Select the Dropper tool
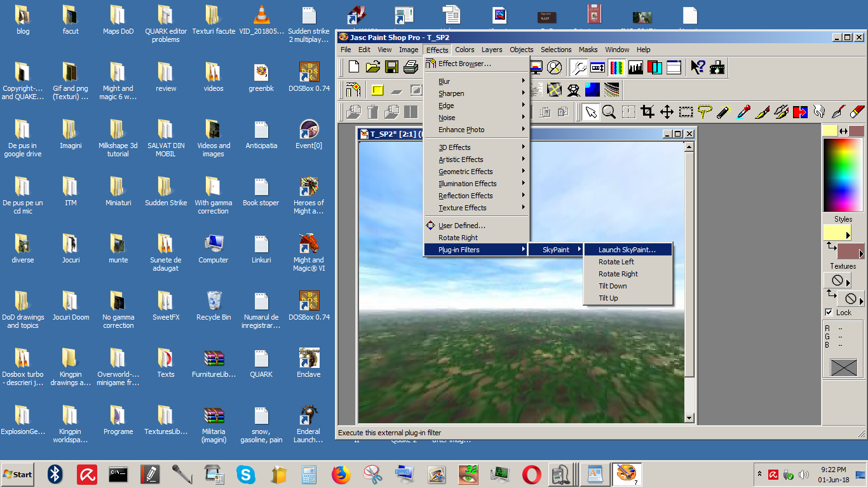Screen dimensions: 868x488 (743, 112)
